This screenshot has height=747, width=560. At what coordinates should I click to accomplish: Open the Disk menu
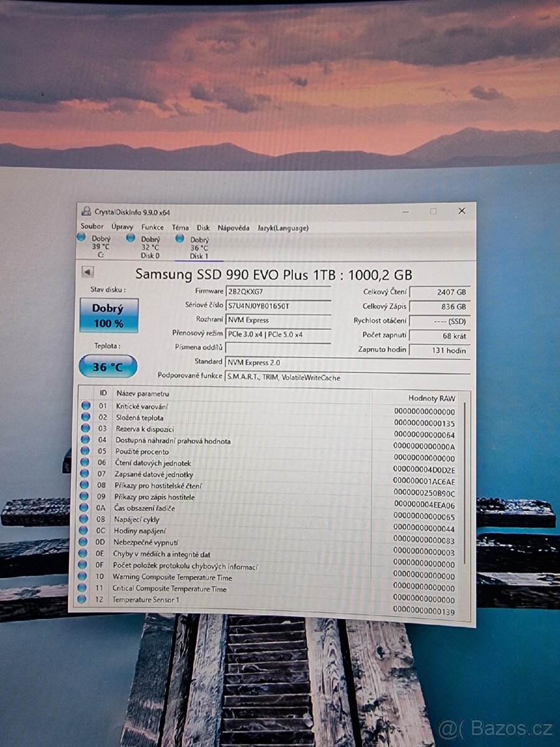point(203,228)
